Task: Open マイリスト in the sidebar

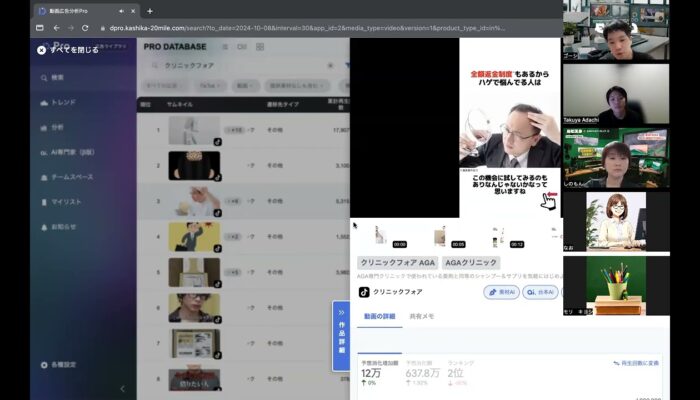Action: (61, 202)
